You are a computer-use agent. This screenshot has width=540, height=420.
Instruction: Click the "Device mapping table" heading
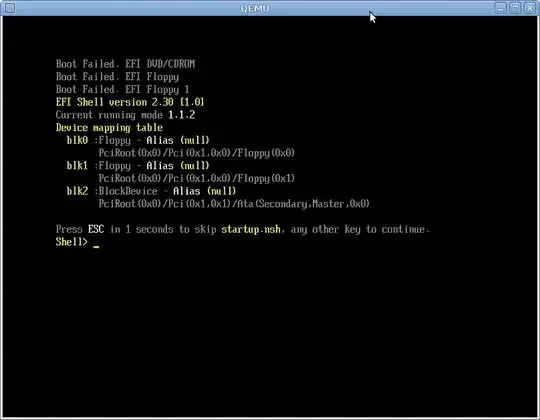(109, 127)
